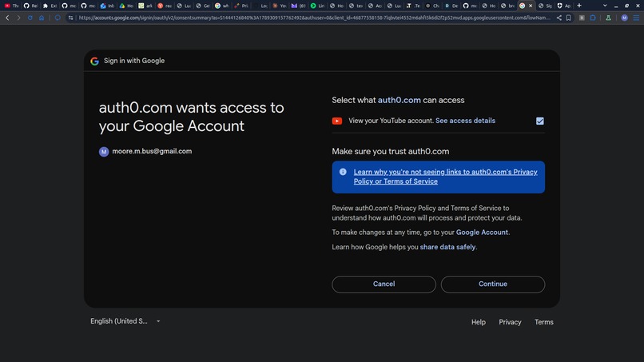This screenshot has width=644, height=362.
Task: Switch to the 'Ch' tab
Action: click(432, 6)
